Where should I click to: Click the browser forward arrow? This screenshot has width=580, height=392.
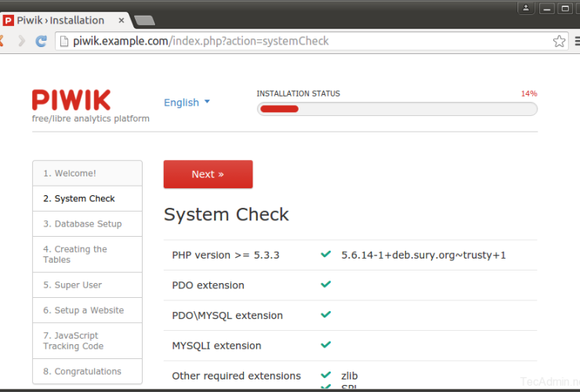coord(21,41)
